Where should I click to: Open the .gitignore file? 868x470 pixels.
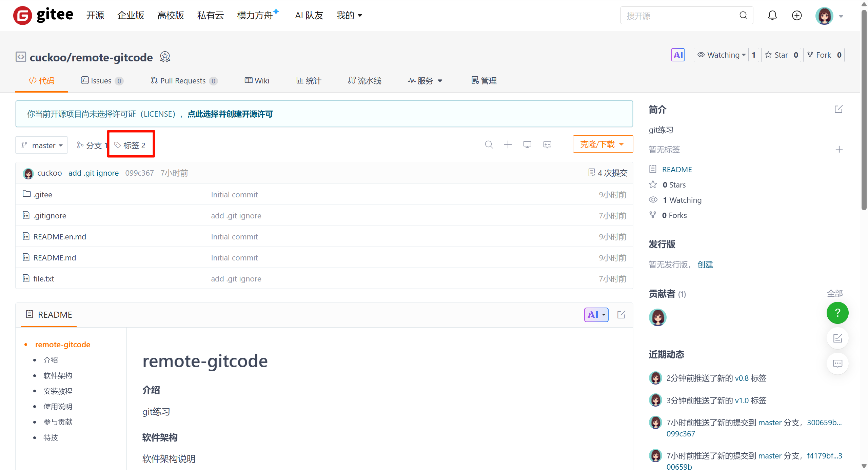50,216
